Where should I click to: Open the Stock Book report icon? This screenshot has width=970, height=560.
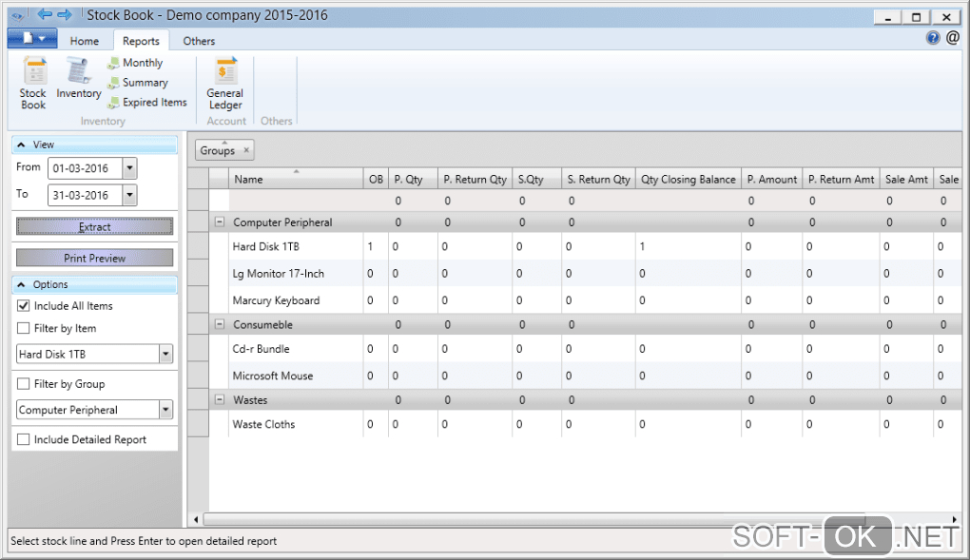tap(33, 83)
